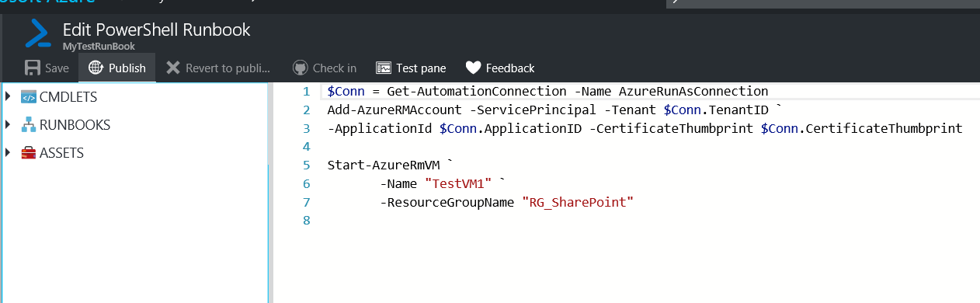Click the PowerShell runbook logo icon

pyautogui.click(x=38, y=34)
